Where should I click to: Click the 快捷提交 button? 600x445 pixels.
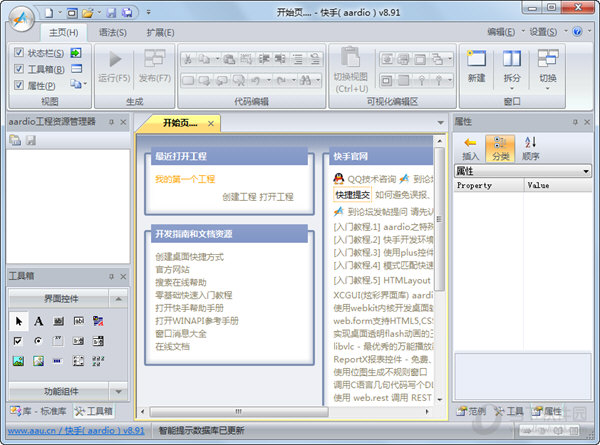pyautogui.click(x=352, y=195)
